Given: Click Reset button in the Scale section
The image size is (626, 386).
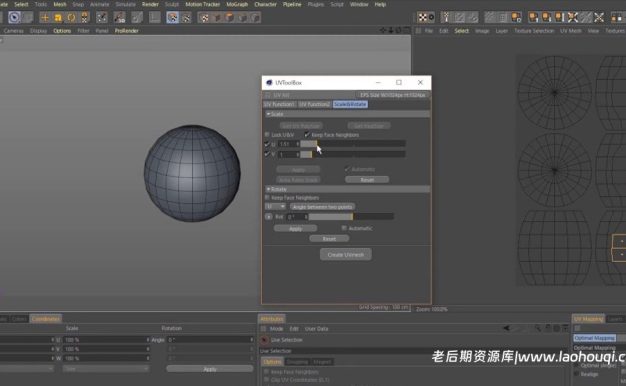Looking at the screenshot, I should click(367, 180).
